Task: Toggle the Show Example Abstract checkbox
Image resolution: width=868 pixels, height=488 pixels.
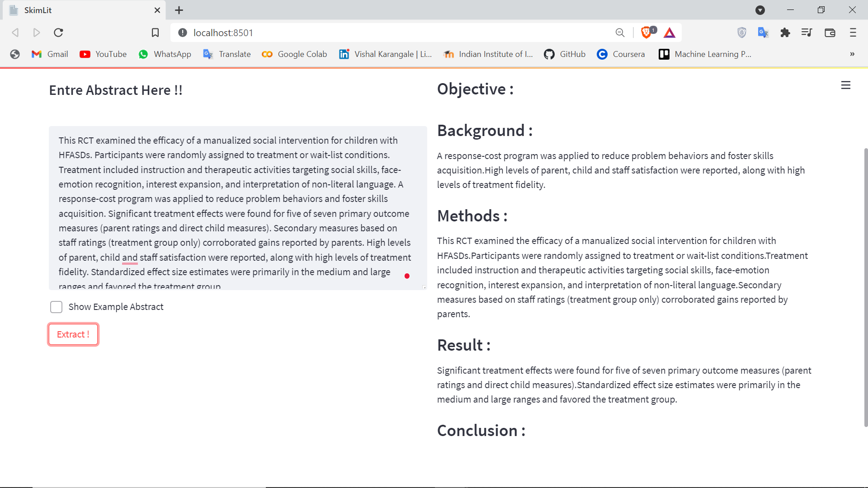Action: click(x=56, y=307)
